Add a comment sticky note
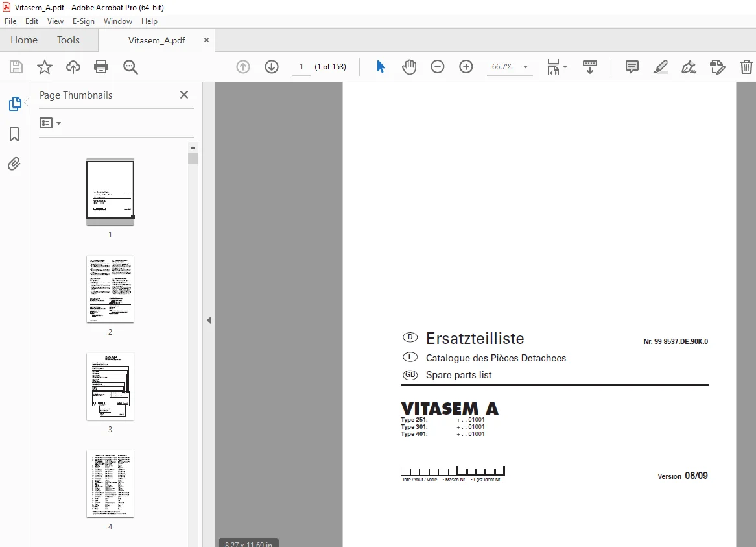This screenshot has height=547, width=756. pos(632,67)
